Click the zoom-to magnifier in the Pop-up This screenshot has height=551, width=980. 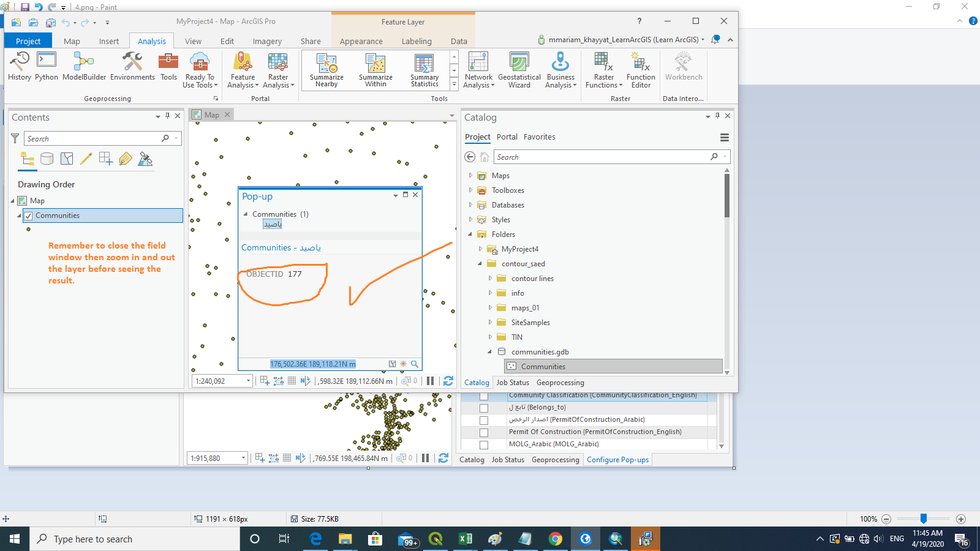pyautogui.click(x=415, y=364)
